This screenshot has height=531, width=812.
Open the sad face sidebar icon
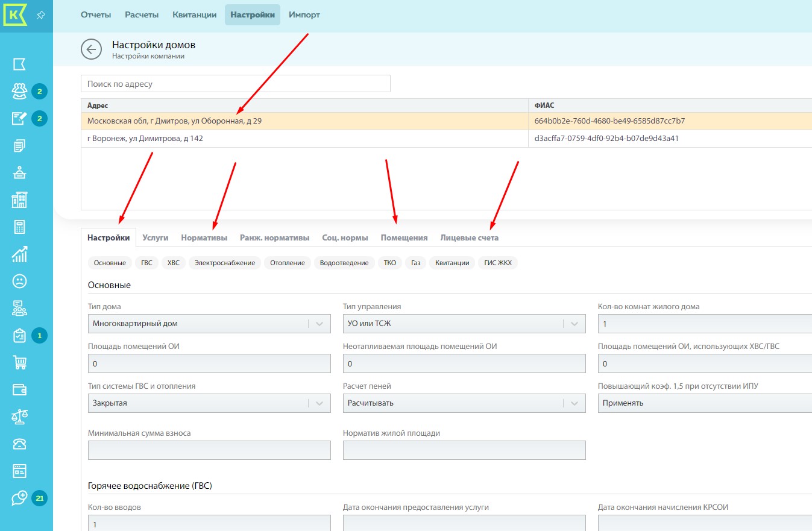tap(19, 281)
